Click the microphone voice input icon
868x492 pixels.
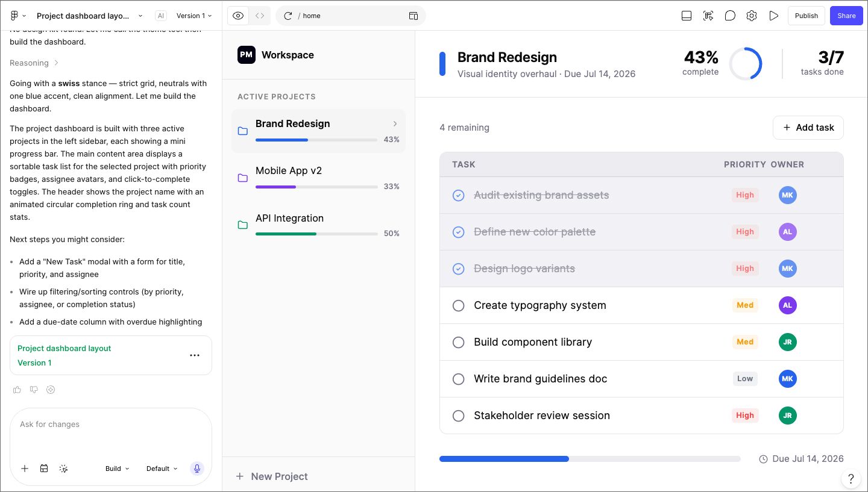[197, 469]
